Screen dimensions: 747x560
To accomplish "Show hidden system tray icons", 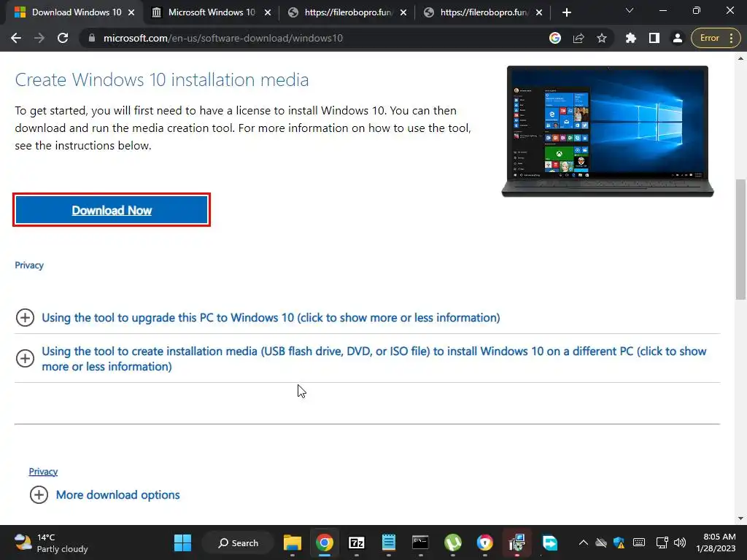I will (583, 542).
